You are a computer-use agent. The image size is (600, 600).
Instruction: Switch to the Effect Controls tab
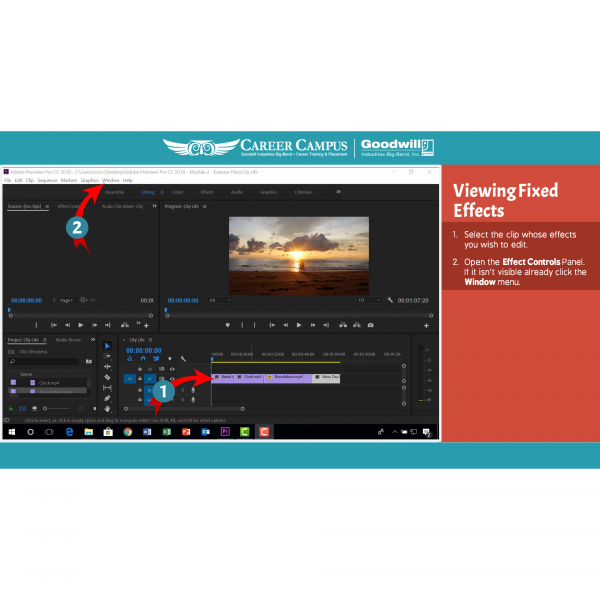pyautogui.click(x=70, y=206)
